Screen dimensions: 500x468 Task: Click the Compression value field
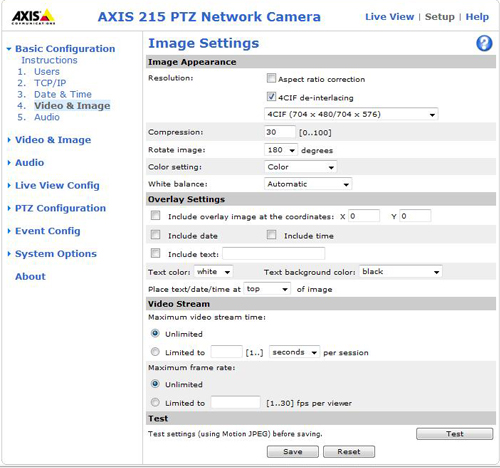[280, 132]
